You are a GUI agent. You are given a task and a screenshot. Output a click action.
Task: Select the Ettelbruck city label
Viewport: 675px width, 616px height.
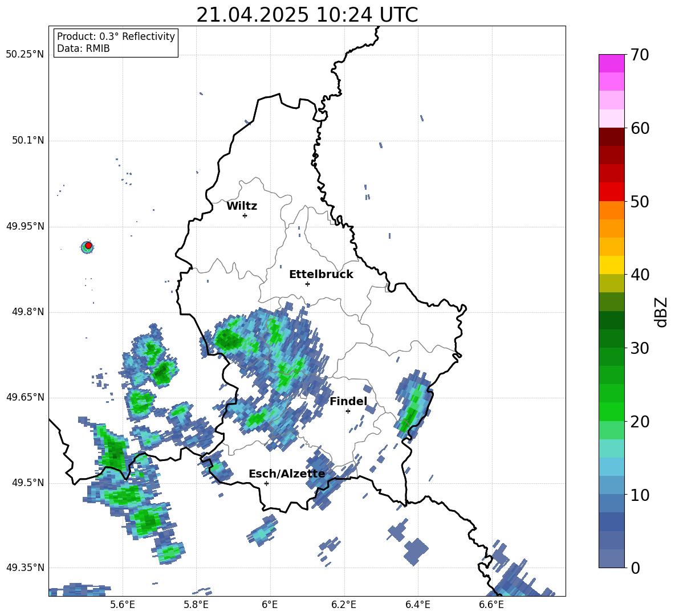[321, 274]
